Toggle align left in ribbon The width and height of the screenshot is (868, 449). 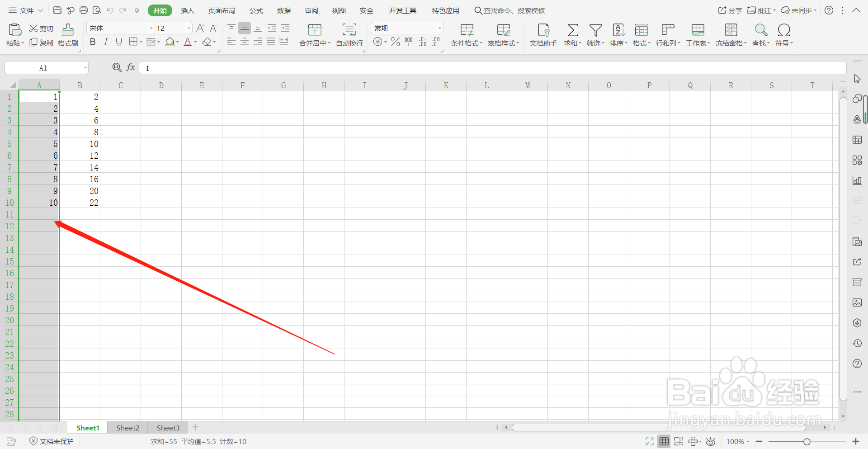(x=231, y=42)
